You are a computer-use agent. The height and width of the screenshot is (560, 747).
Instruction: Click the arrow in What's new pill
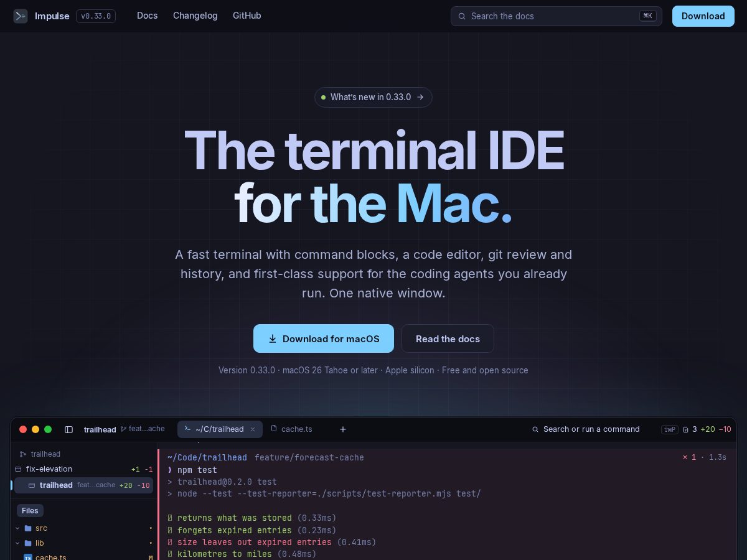[x=420, y=97]
